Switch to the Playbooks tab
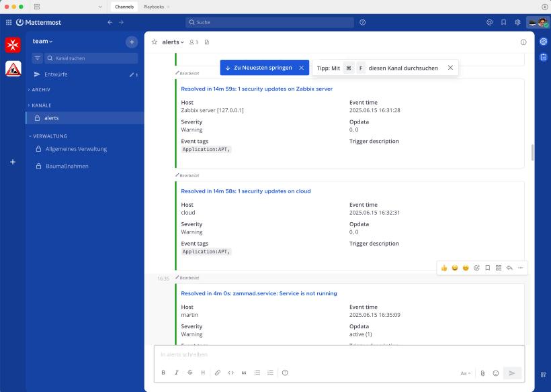Screen dimensions: 551x392 click(154, 7)
